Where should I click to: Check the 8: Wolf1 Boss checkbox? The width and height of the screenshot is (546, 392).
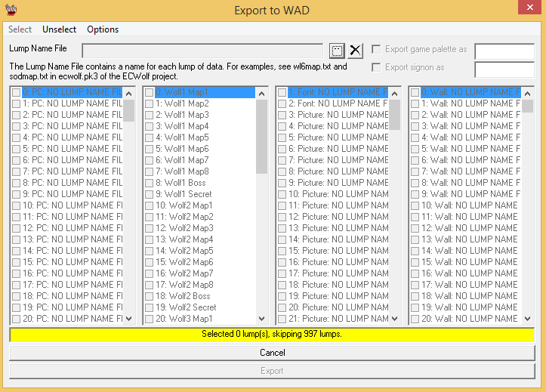tap(149, 183)
